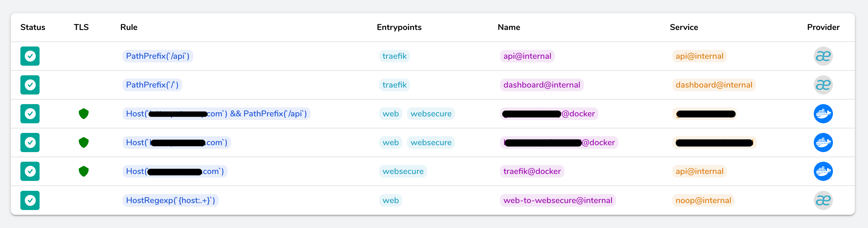Open the noop@internal service link

[x=703, y=200]
